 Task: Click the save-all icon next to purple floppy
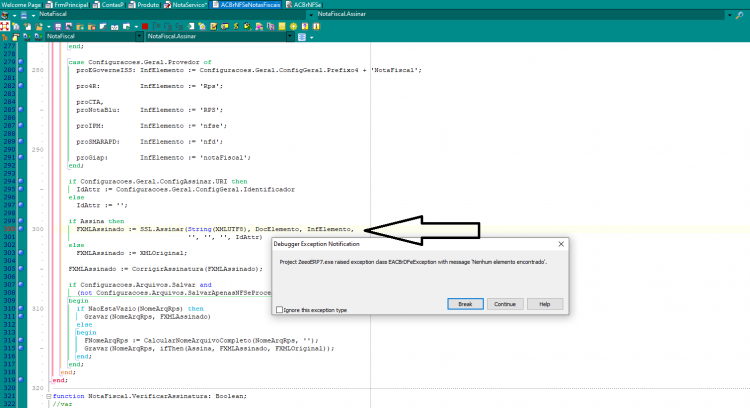tap(68, 26)
